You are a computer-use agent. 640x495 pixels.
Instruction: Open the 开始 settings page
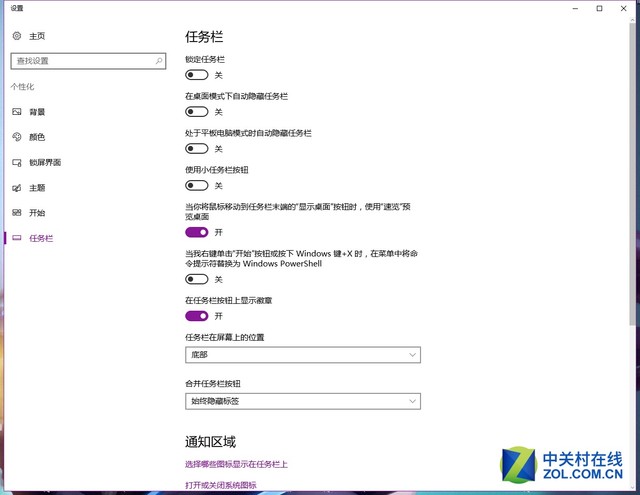coord(37,213)
